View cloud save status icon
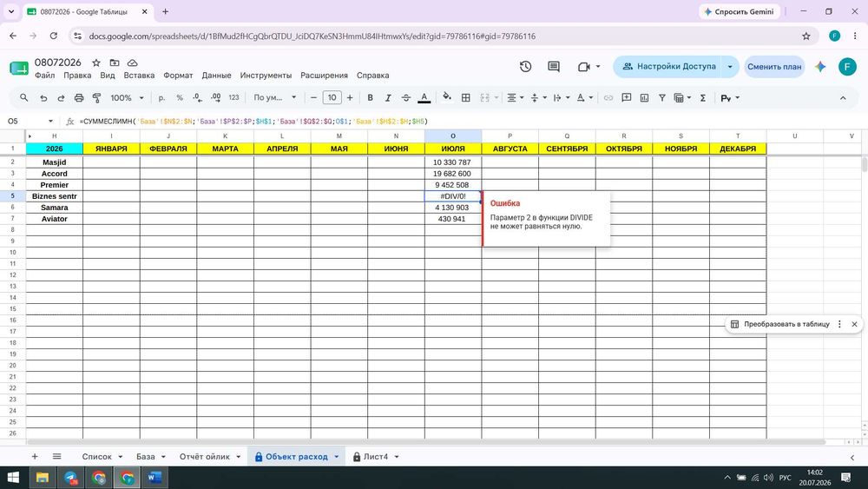 [132, 63]
